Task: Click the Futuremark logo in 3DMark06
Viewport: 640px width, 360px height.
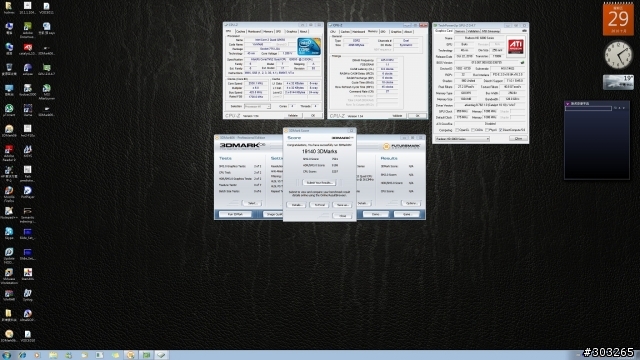Action: click(402, 146)
